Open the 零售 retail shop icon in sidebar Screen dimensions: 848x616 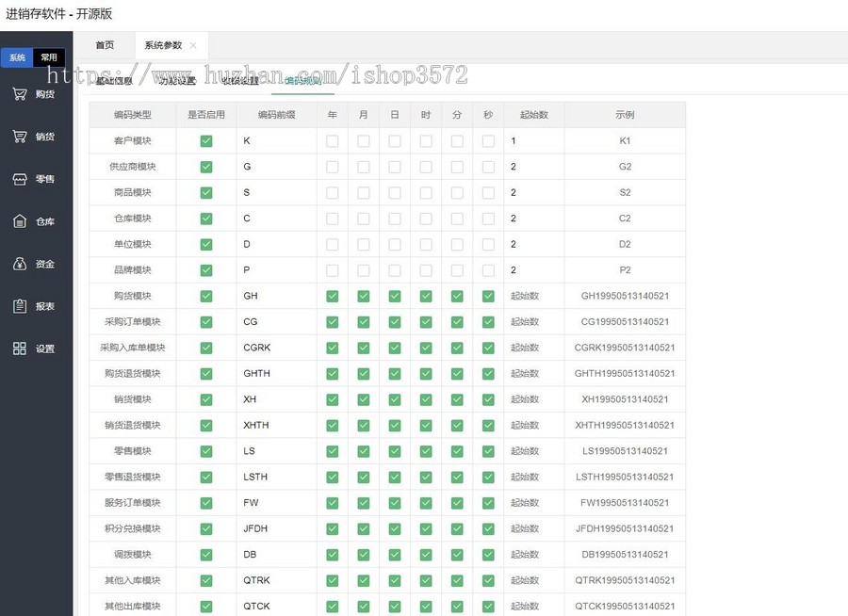coord(20,179)
